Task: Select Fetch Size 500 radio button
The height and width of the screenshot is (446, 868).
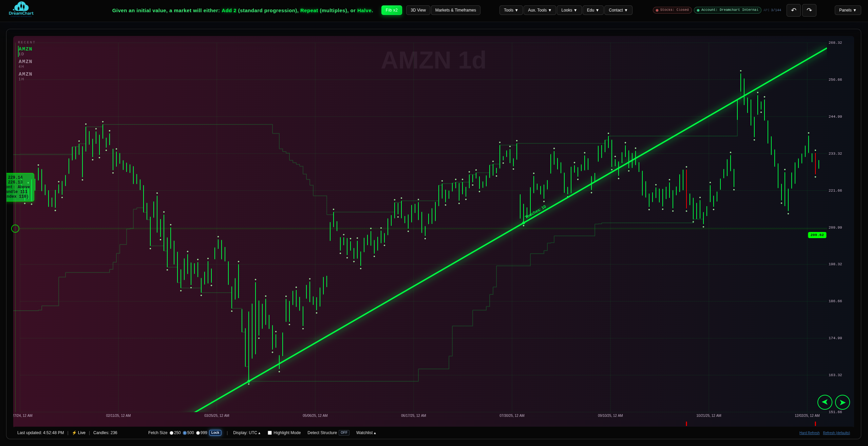Action: tap(185, 433)
